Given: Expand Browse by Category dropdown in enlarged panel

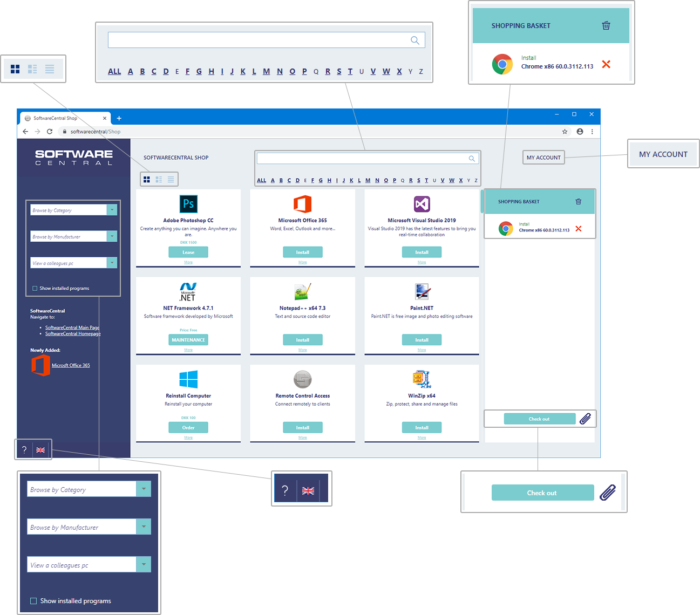Looking at the screenshot, I should (x=144, y=489).
